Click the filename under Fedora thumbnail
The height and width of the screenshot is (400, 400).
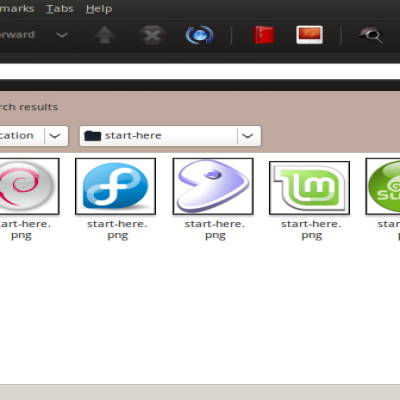117,230
